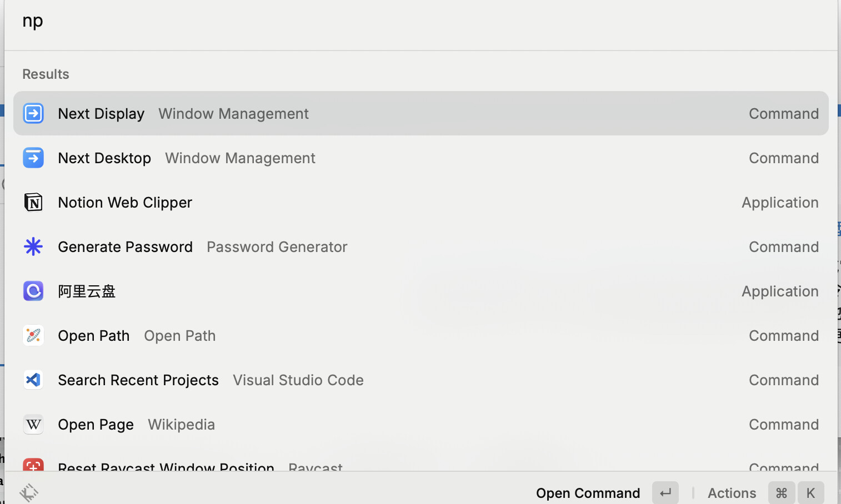The height and width of the screenshot is (504, 841).
Task: Open the Notion Web Clipper application result
Action: pyautogui.click(x=421, y=202)
